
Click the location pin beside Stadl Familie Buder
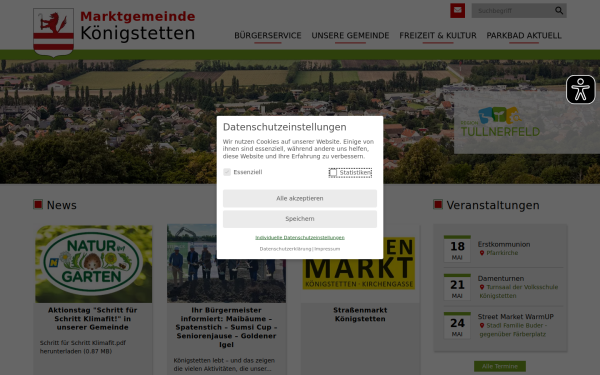(482, 326)
